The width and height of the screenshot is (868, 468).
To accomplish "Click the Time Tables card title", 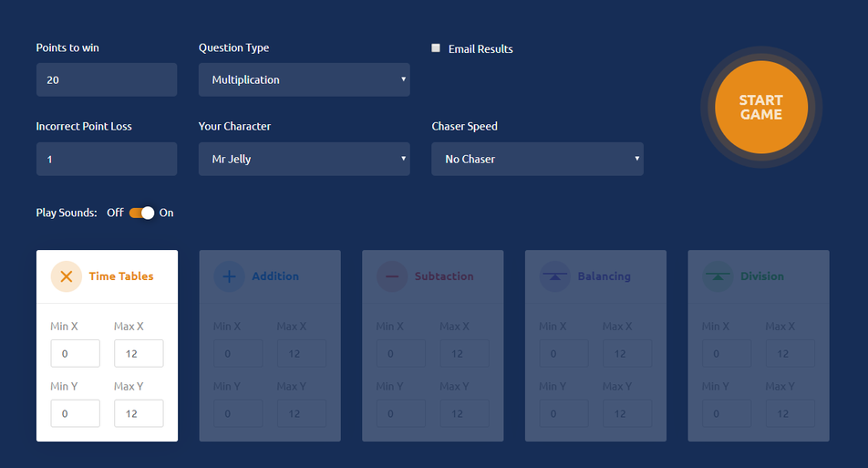I will point(120,276).
